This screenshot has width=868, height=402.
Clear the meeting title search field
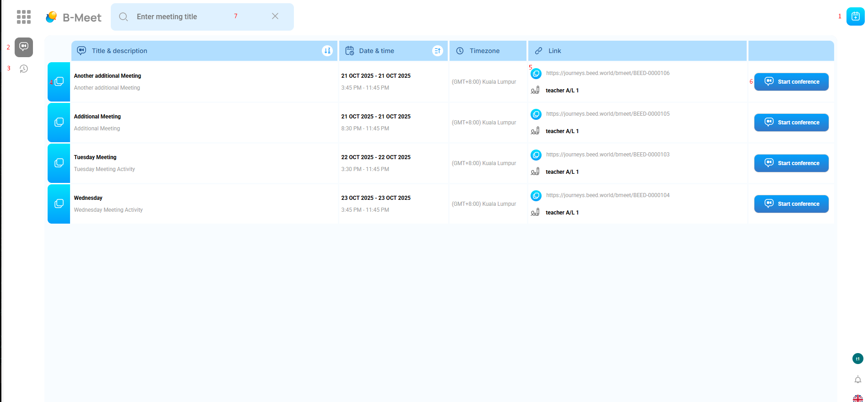click(x=275, y=16)
